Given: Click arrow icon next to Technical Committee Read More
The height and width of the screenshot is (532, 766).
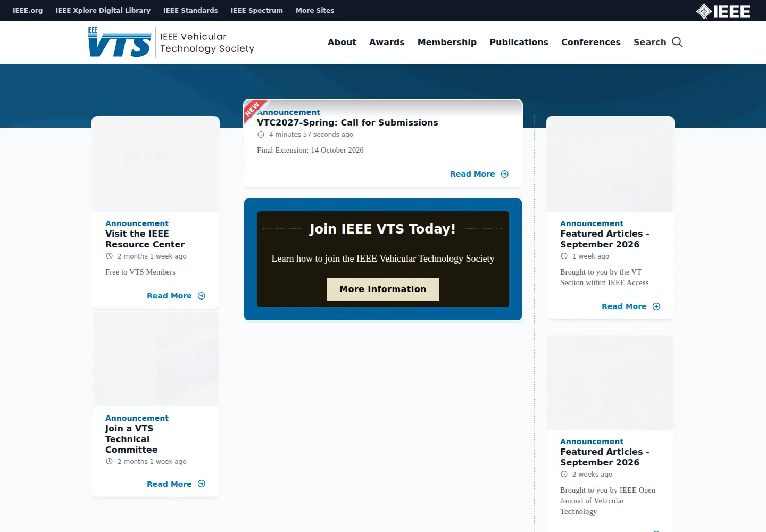Looking at the screenshot, I should point(202,484).
